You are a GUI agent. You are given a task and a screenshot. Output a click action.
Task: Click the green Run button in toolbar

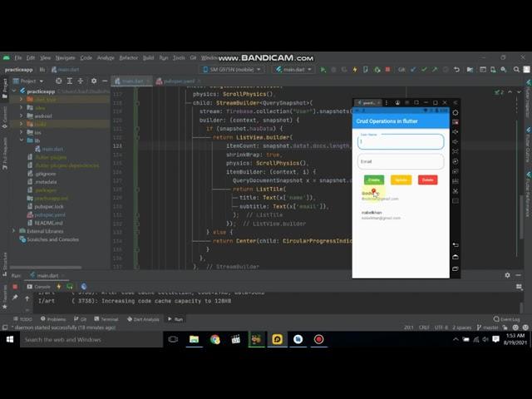tap(323, 70)
